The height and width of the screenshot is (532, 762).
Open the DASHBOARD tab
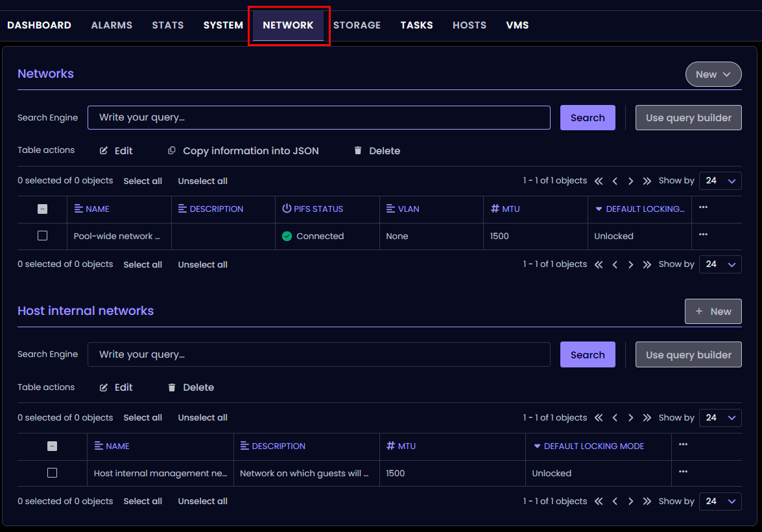click(39, 25)
